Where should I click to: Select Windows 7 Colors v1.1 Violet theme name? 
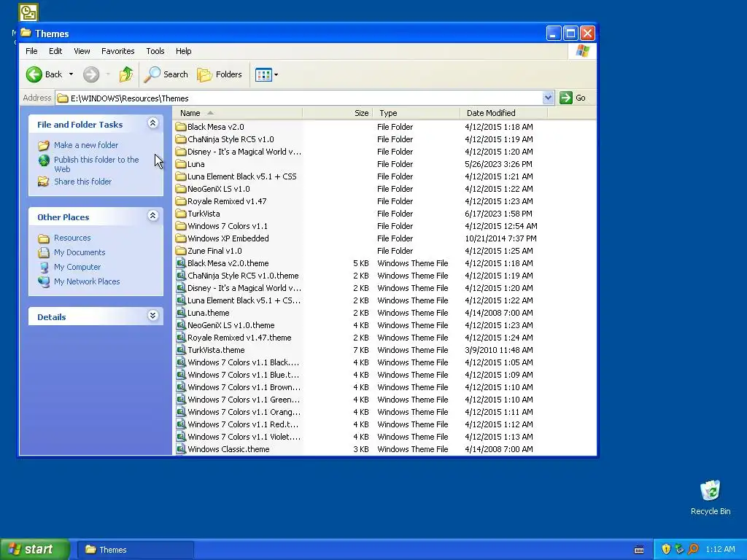[x=244, y=437]
